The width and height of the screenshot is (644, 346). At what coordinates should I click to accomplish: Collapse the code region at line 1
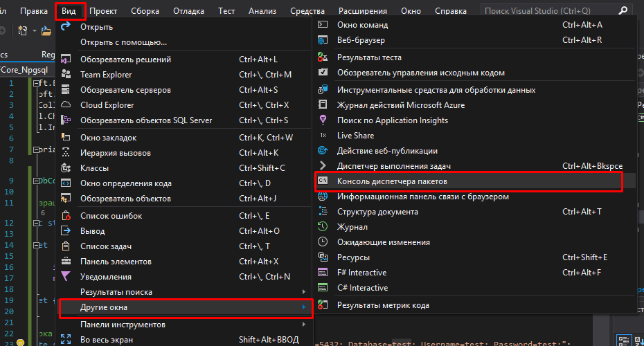coord(36,83)
